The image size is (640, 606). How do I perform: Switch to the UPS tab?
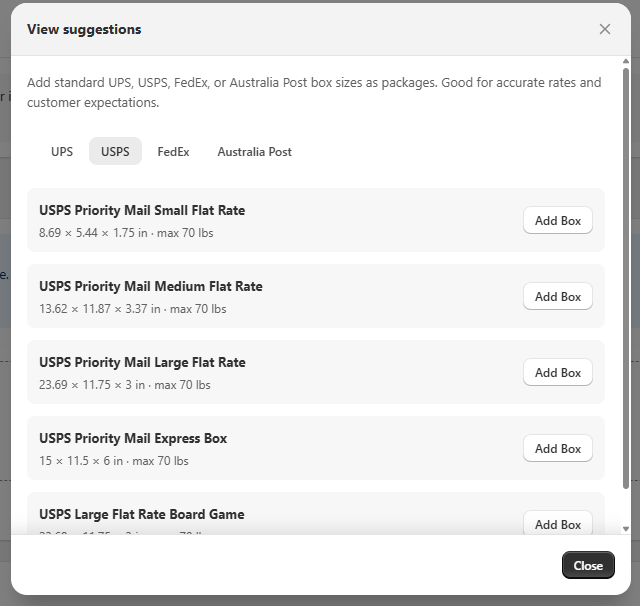(62, 152)
